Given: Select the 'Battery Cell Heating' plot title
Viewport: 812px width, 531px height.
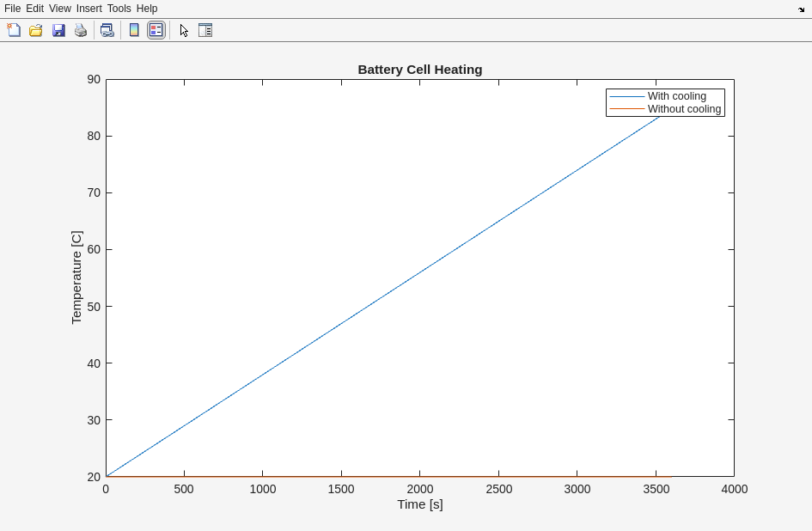Looking at the screenshot, I should (x=419, y=70).
